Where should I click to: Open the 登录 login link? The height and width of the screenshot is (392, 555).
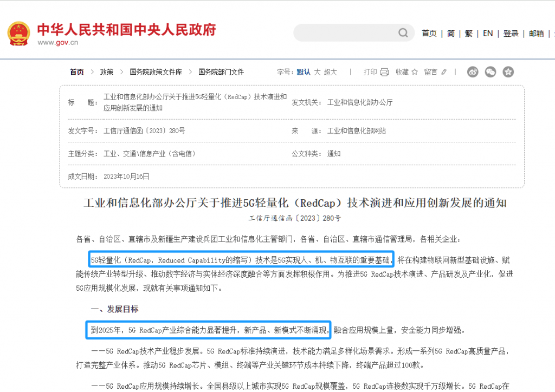511,33
